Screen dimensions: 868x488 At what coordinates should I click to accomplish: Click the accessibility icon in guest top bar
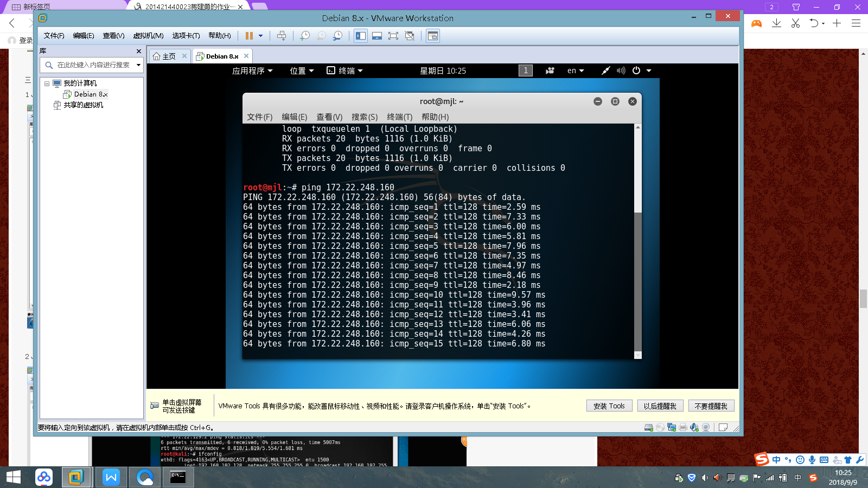coord(550,70)
